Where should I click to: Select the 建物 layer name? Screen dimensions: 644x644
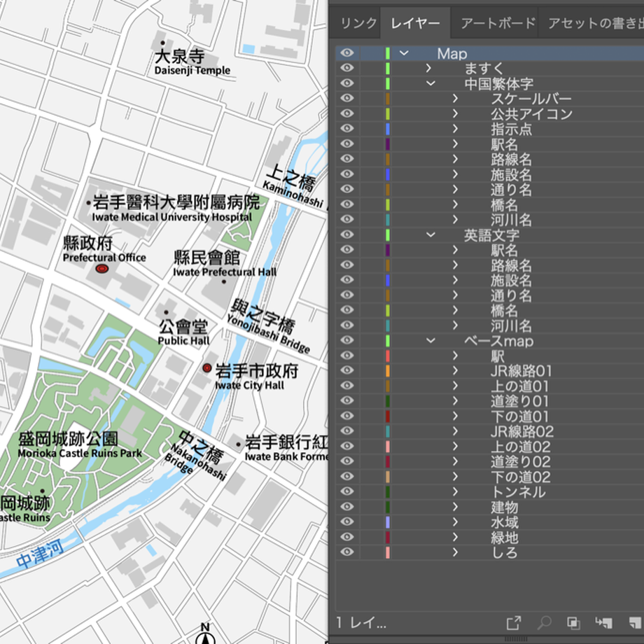tap(505, 507)
